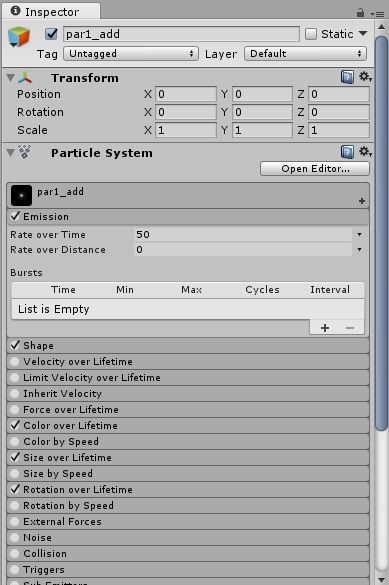This screenshot has width=389, height=585.
Task: Click the Particle System component icon
Action: point(25,152)
